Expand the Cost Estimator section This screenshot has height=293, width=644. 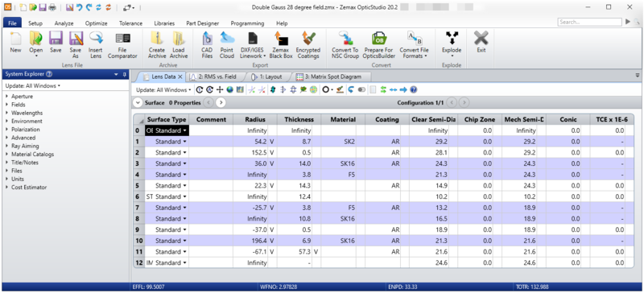pyautogui.click(x=7, y=187)
